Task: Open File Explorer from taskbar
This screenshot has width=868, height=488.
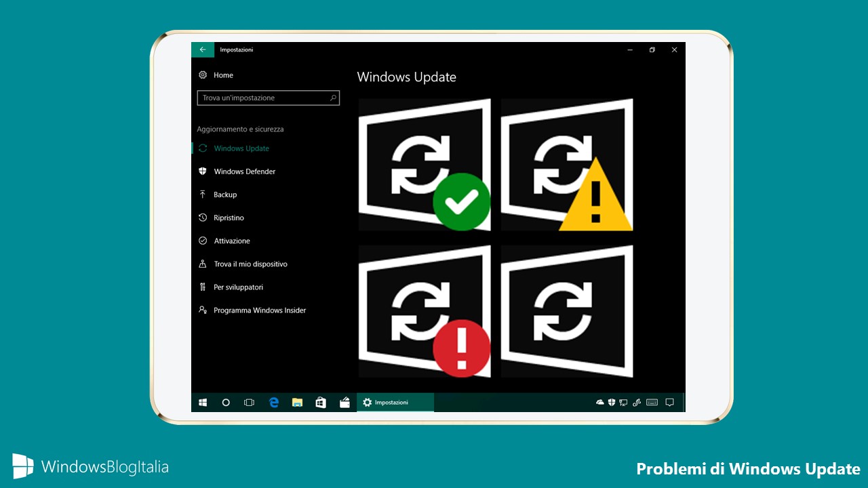Action: point(297,403)
